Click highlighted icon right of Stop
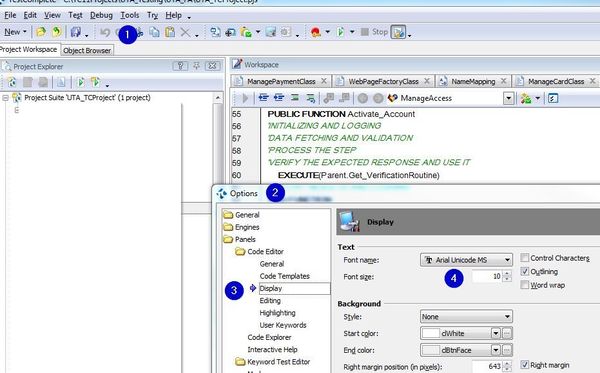This screenshot has height=373, width=600. pyautogui.click(x=398, y=32)
